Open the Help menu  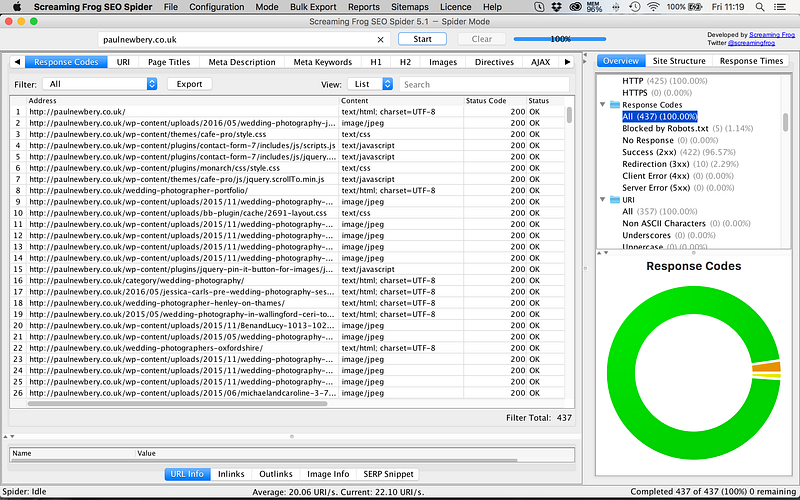point(492,7)
